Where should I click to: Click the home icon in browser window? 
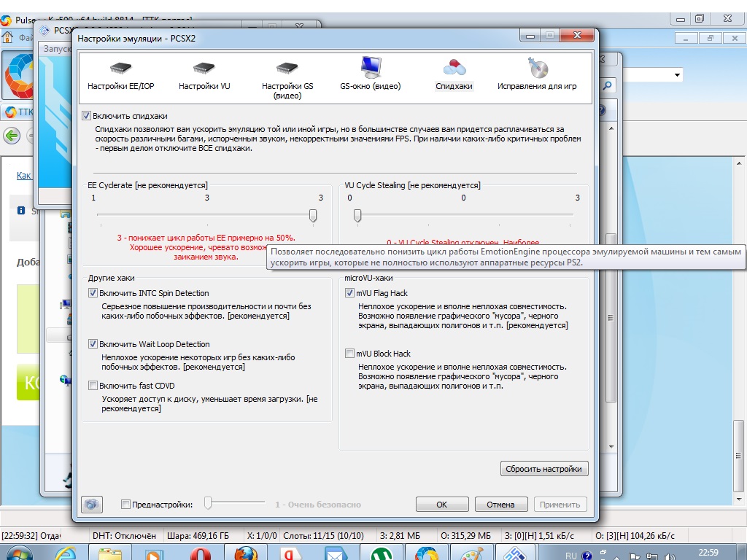(7, 36)
